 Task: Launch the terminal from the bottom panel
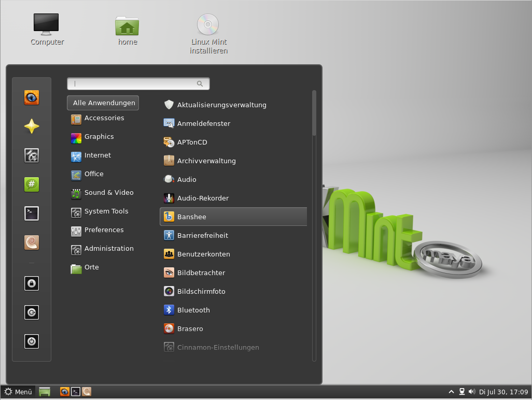click(x=76, y=392)
